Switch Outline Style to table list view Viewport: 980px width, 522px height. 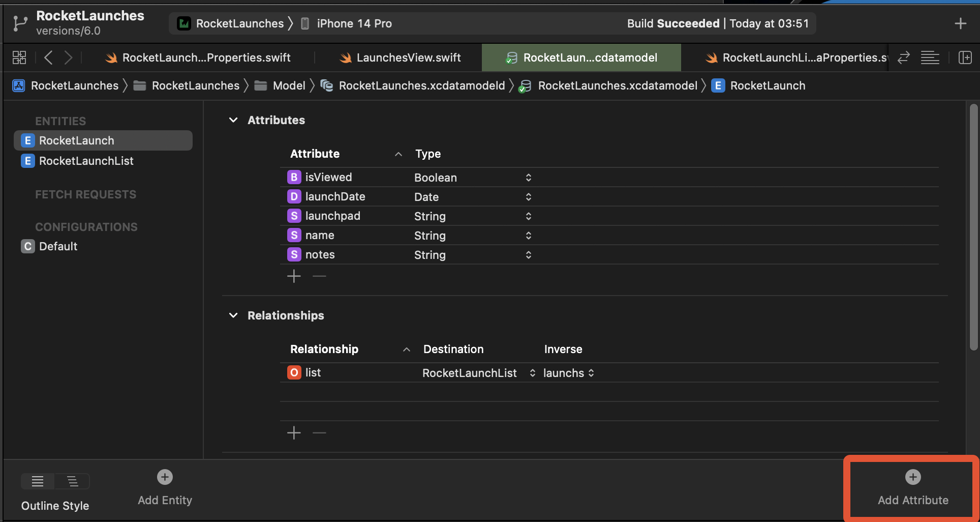tap(38, 481)
